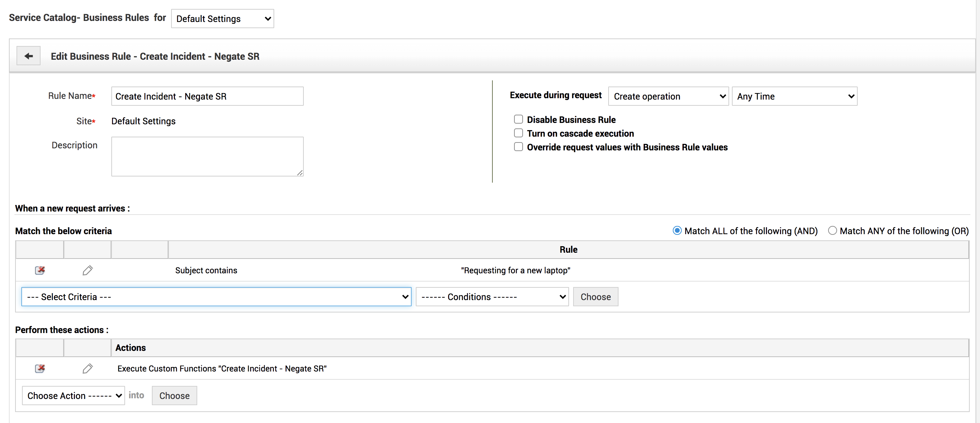Click inside the Description text area
The height and width of the screenshot is (423, 980).
pyautogui.click(x=207, y=156)
